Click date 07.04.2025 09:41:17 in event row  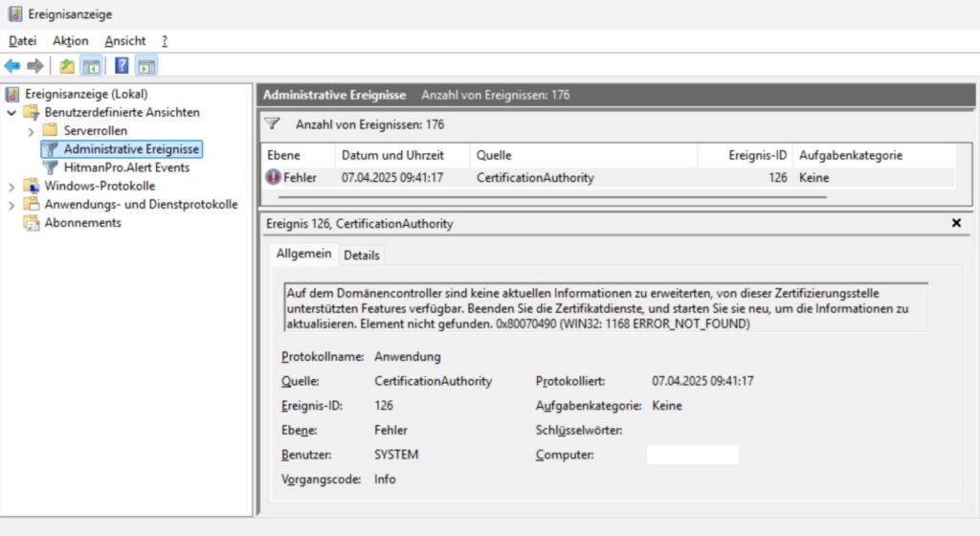[x=392, y=177]
